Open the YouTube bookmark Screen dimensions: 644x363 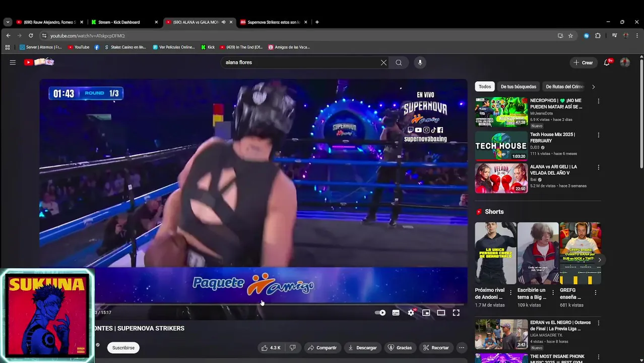pos(78,47)
